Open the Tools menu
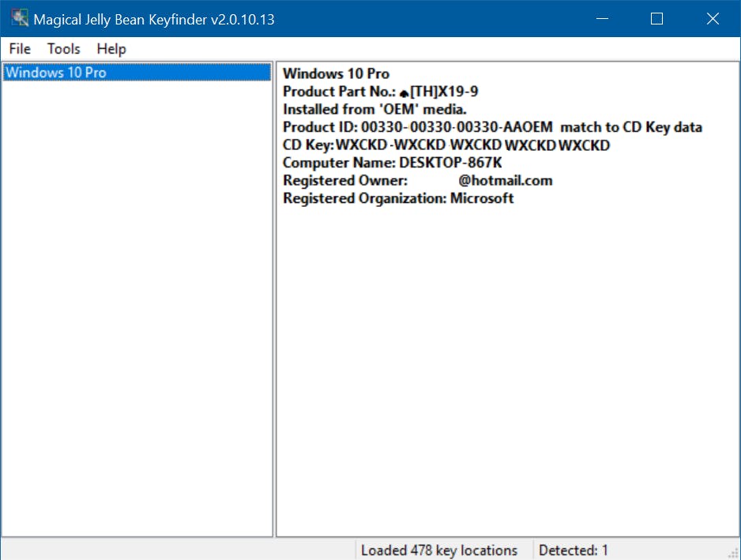This screenshot has height=560, width=741. coord(64,49)
